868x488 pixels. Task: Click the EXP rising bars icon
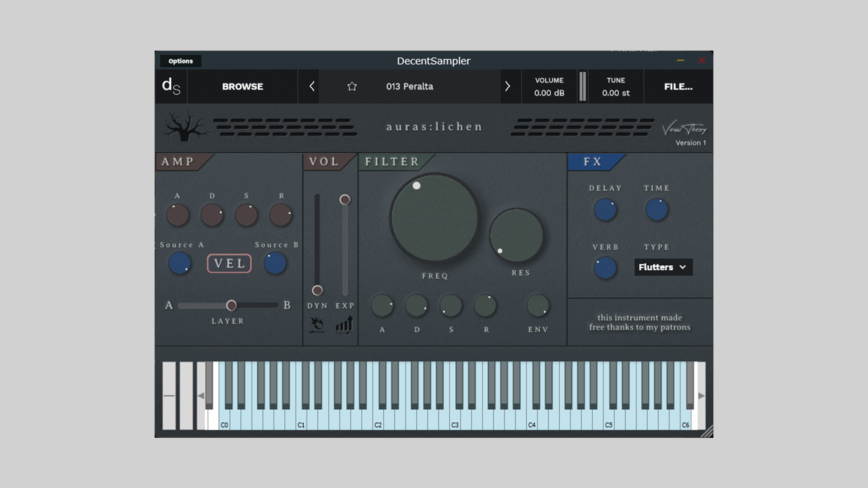(x=344, y=324)
